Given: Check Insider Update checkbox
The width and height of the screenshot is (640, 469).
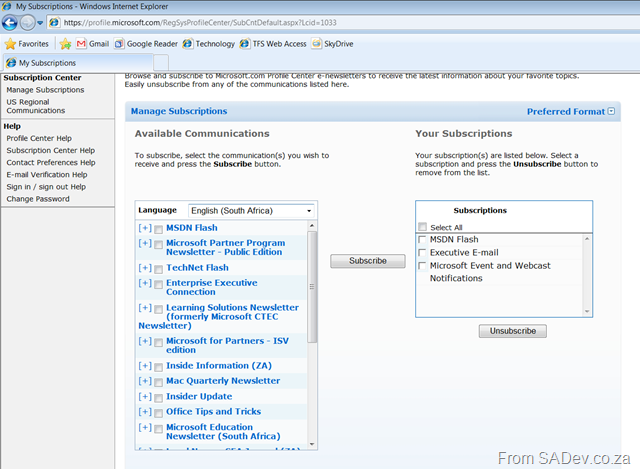Looking at the screenshot, I should [x=158, y=398].
